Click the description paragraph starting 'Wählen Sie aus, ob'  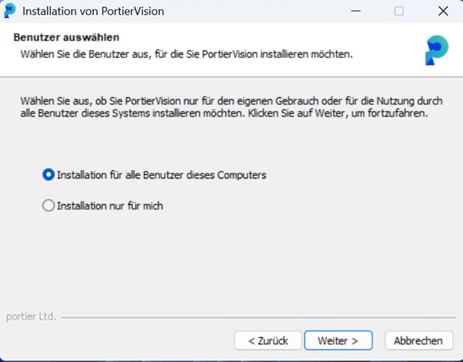(x=232, y=107)
